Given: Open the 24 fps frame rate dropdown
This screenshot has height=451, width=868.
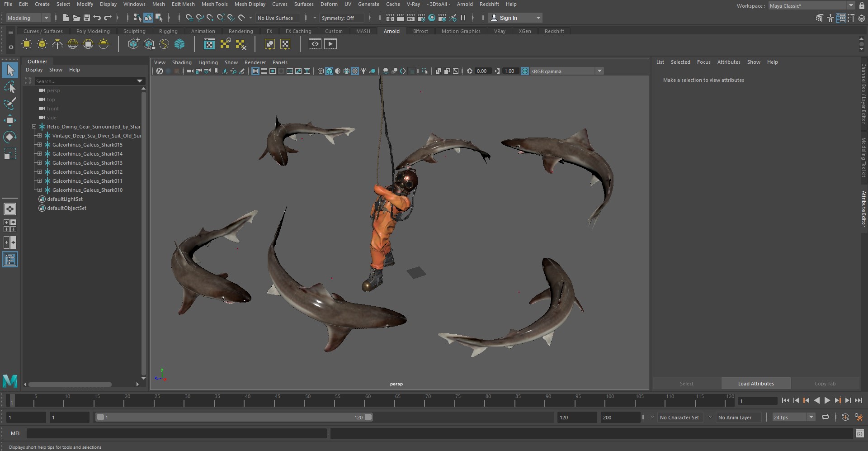Looking at the screenshot, I should point(793,417).
